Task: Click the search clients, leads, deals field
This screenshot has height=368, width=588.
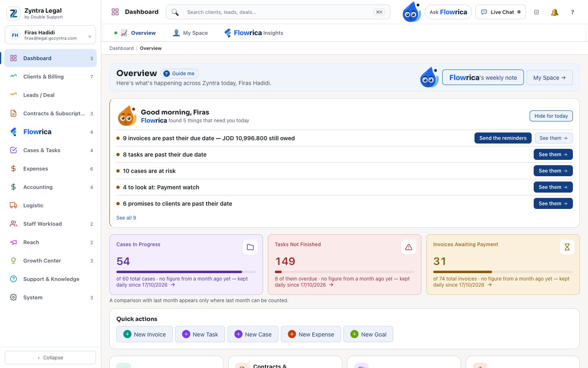Action: [278, 12]
